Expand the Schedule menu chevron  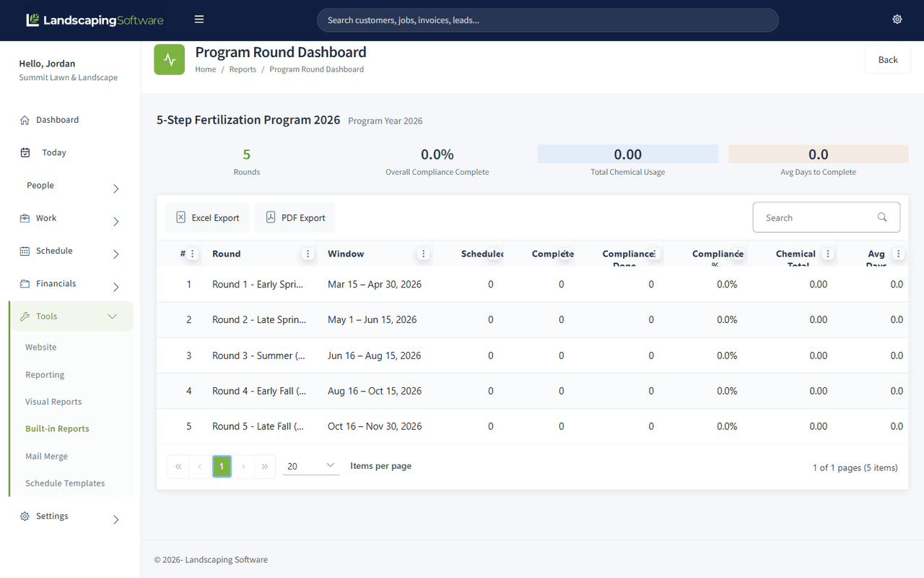click(116, 254)
